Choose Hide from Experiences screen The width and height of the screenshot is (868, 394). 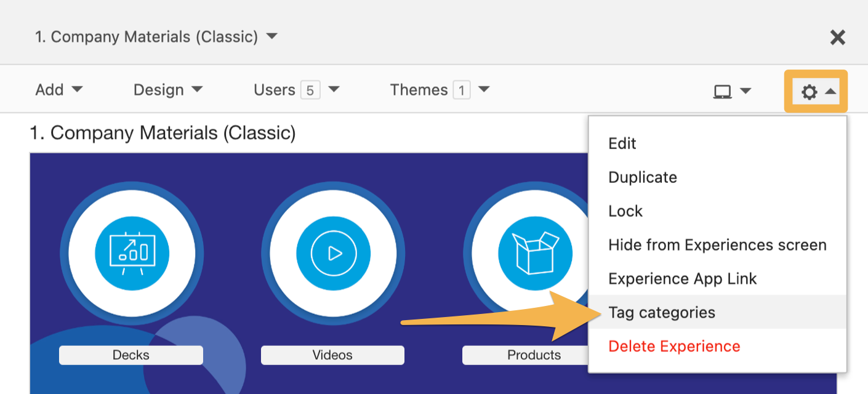(718, 245)
